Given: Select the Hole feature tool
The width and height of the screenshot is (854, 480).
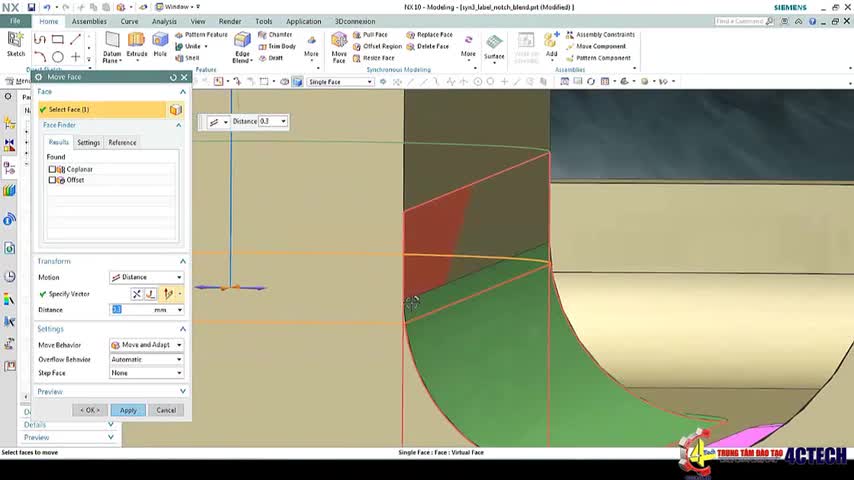Looking at the screenshot, I should [x=160, y=44].
